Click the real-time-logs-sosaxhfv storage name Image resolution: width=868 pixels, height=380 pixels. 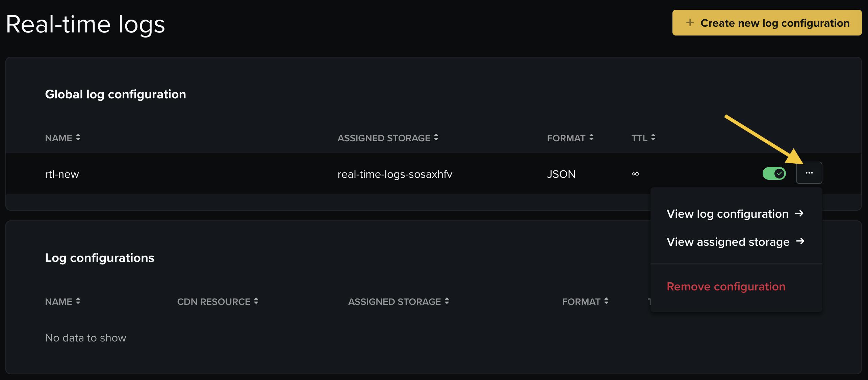[395, 174]
